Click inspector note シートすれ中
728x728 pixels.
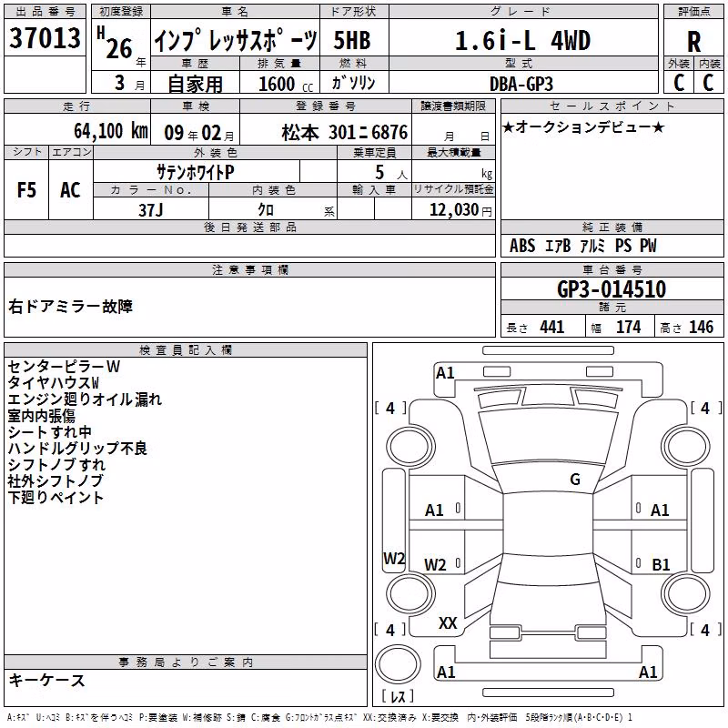coord(50,431)
